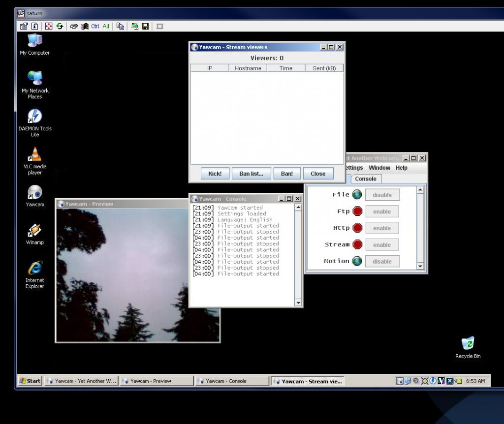Click the green globe status icon beside File
The width and height of the screenshot is (504, 424).
click(357, 194)
